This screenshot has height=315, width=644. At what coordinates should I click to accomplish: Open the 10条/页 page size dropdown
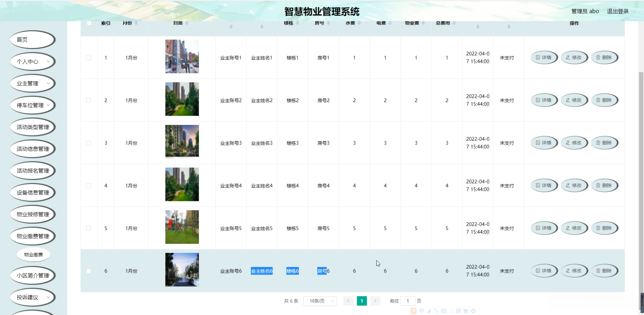pyautogui.click(x=320, y=301)
